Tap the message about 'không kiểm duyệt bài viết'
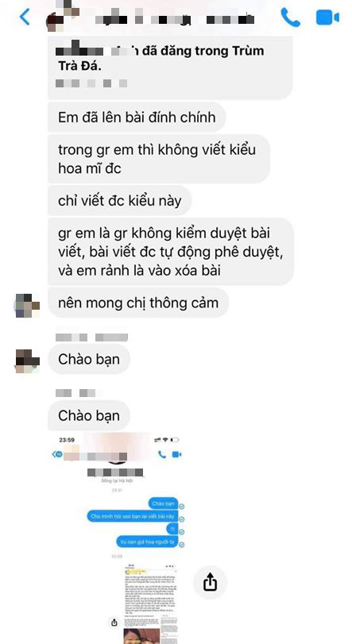Viewport: 352px width, 644px height. (x=171, y=252)
